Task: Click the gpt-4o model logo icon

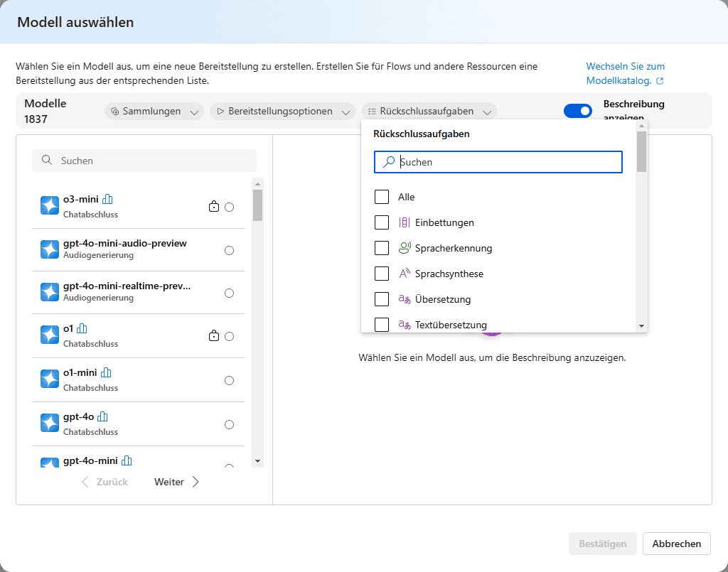Action: [x=48, y=422]
